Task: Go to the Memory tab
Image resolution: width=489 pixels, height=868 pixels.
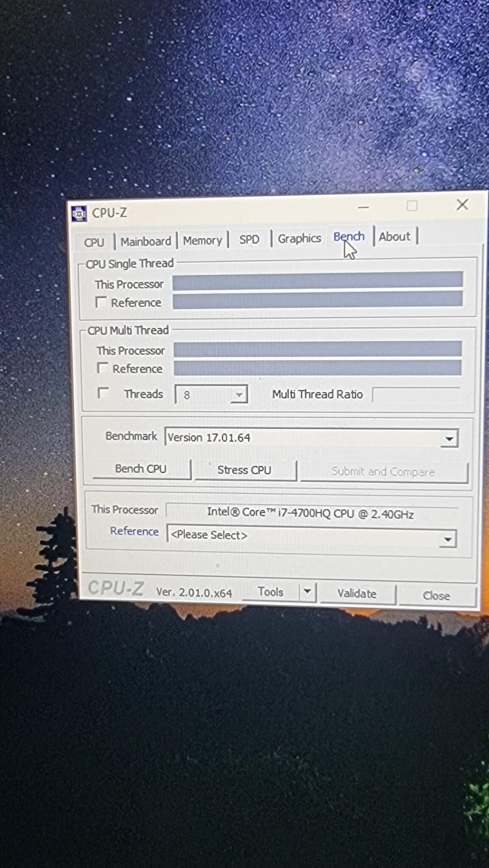Action: (203, 240)
